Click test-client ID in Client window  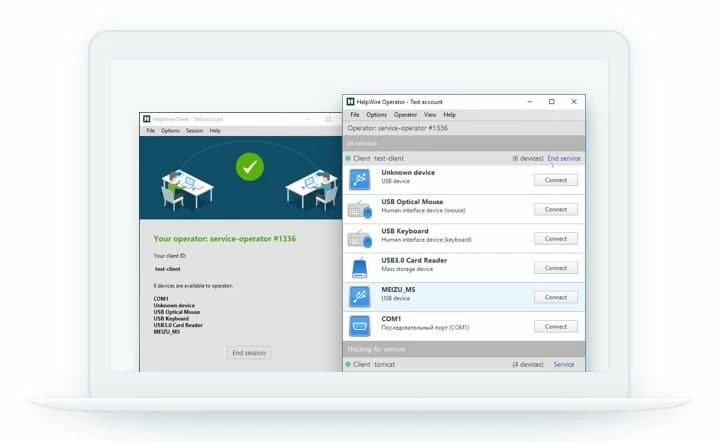point(168,269)
